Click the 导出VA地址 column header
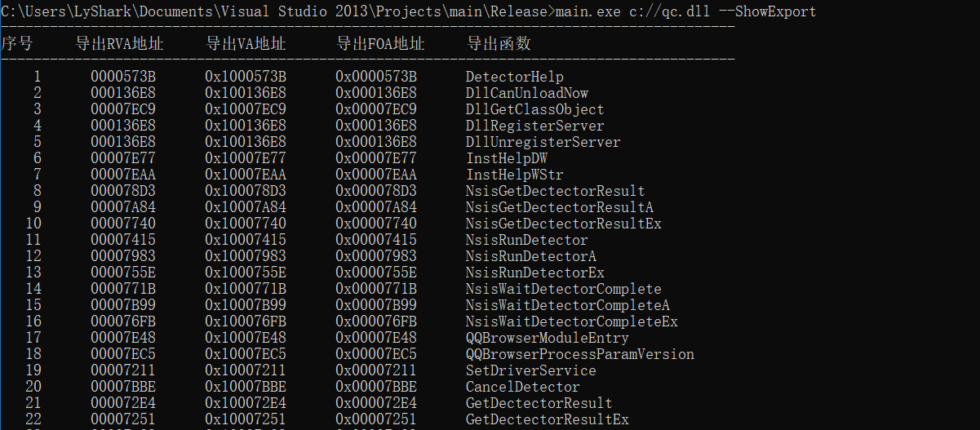This screenshot has width=980, height=430. pyautogui.click(x=246, y=43)
